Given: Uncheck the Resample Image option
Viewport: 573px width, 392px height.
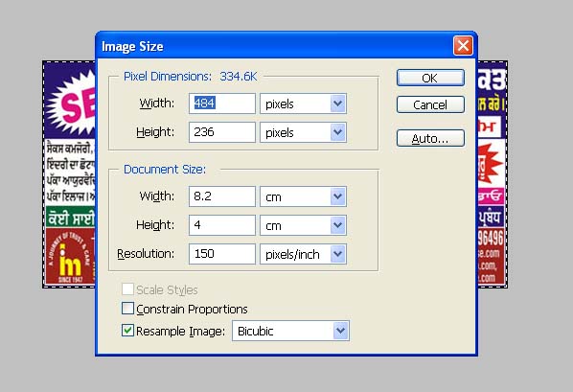Looking at the screenshot, I should click(x=127, y=331).
